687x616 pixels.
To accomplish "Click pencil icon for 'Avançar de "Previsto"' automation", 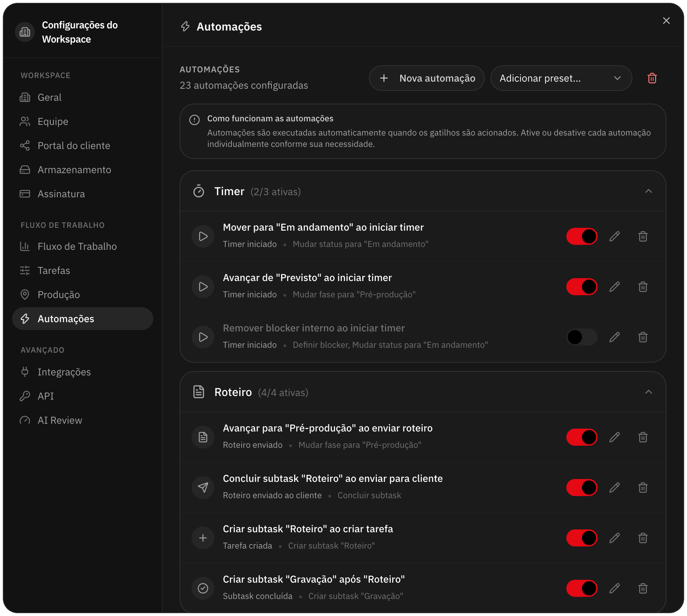I will 615,287.
